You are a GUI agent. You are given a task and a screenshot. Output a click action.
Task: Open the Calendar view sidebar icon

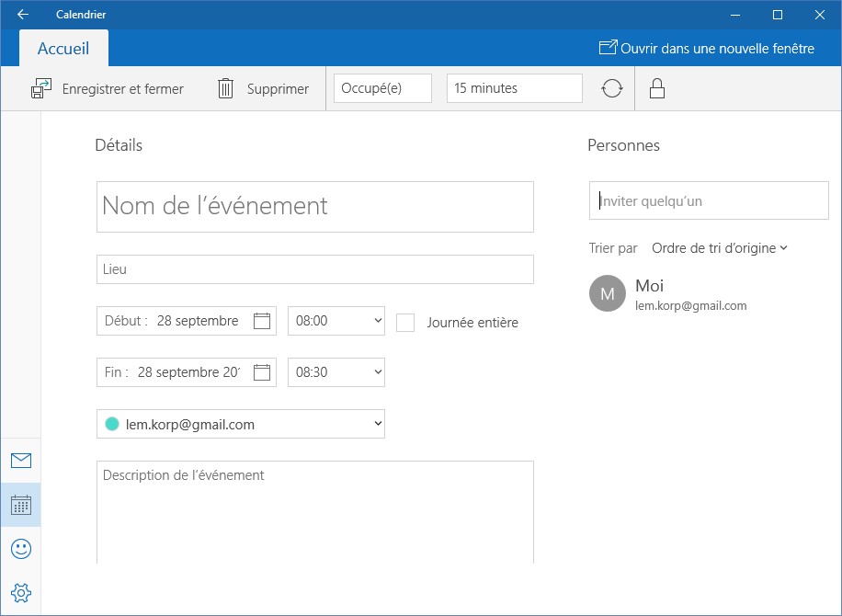[20, 505]
